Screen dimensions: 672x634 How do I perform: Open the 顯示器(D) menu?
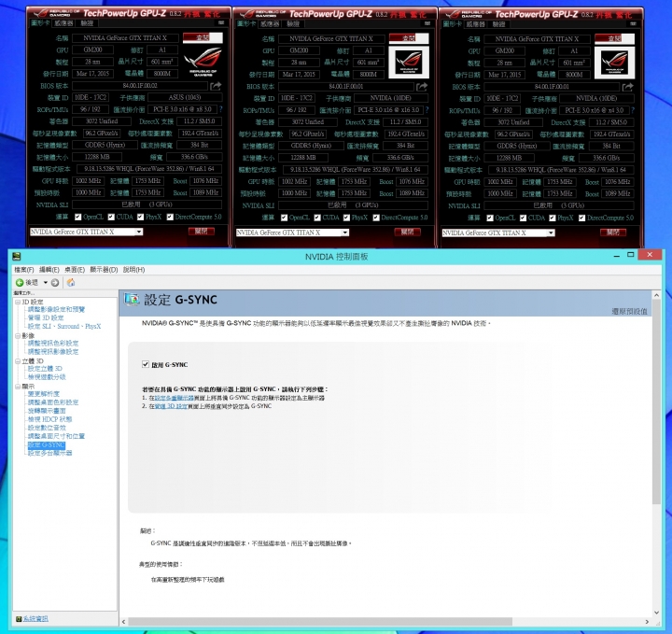point(104,270)
